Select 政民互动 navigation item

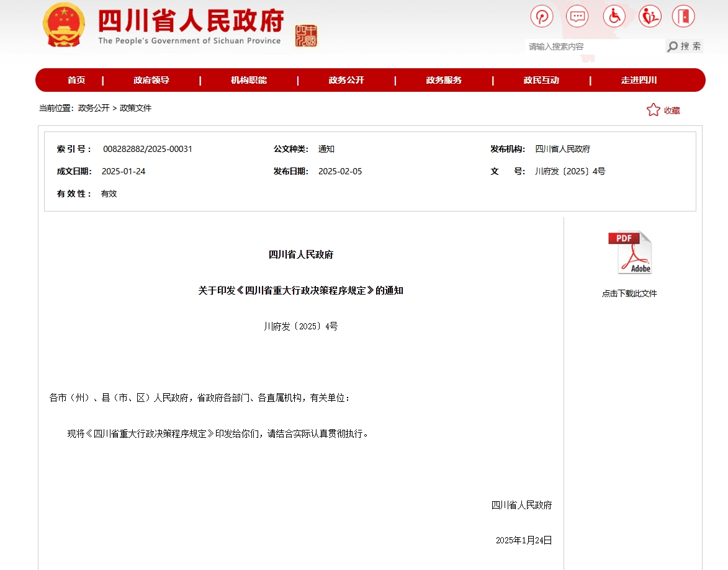(541, 80)
